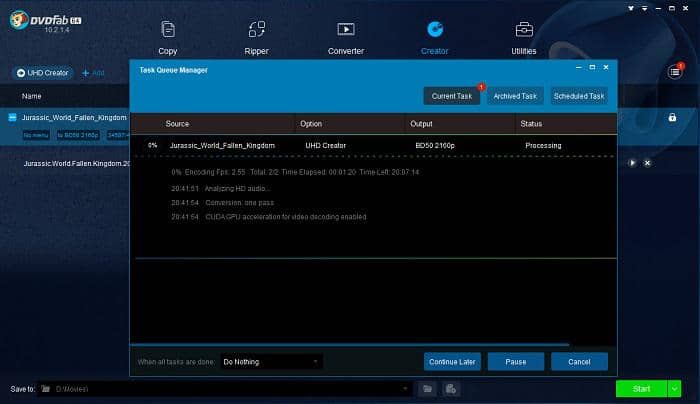
Task: Open the Utilities module
Action: click(524, 38)
